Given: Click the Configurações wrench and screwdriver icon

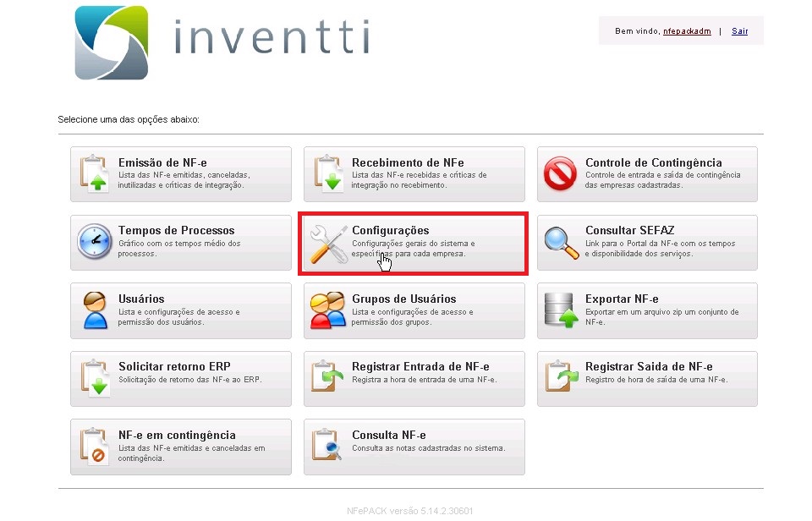Looking at the screenshot, I should coord(327,242).
